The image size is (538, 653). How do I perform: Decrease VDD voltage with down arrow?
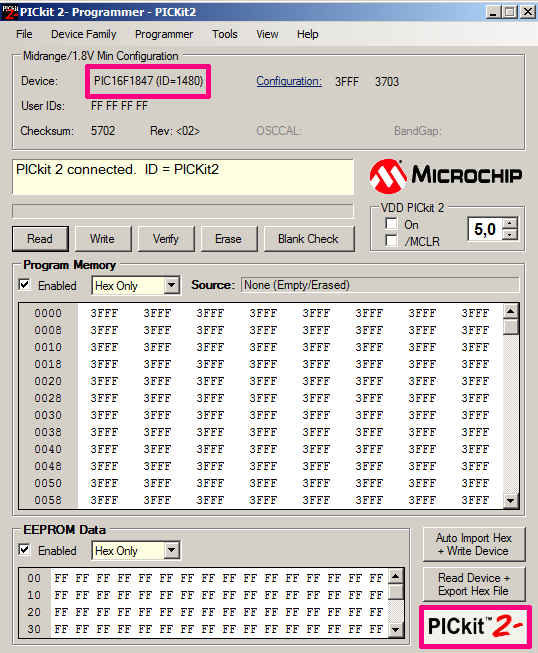pos(510,235)
